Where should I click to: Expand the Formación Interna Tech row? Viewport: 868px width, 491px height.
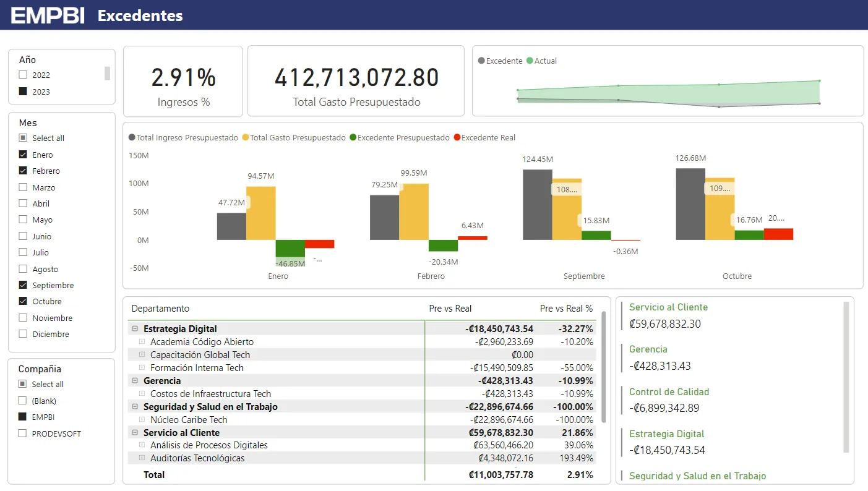[x=142, y=368]
